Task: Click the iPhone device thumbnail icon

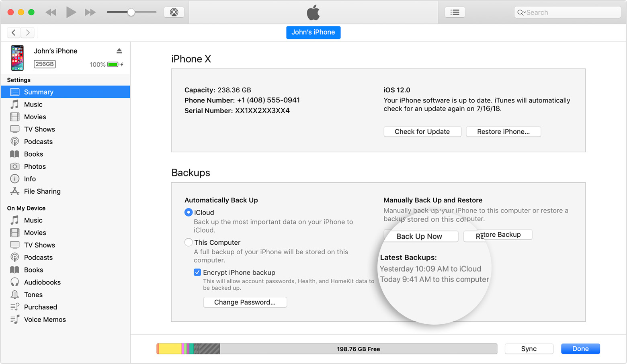Action: (x=17, y=58)
